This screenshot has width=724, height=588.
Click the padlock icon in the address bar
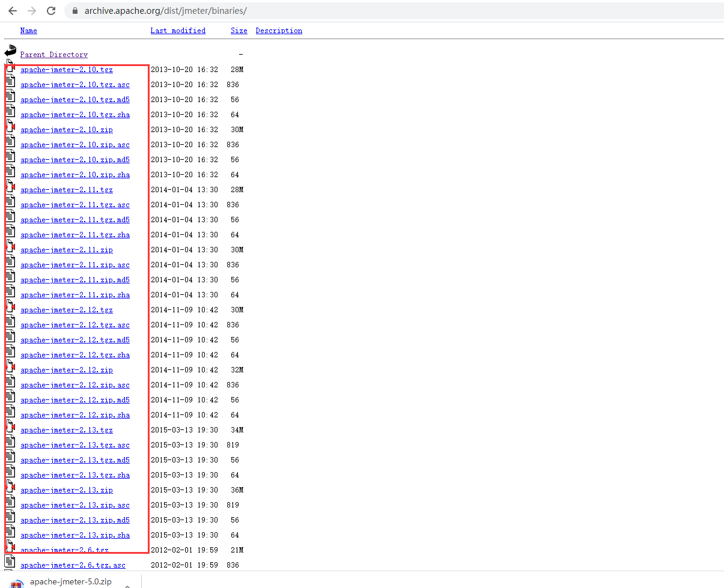(x=75, y=11)
